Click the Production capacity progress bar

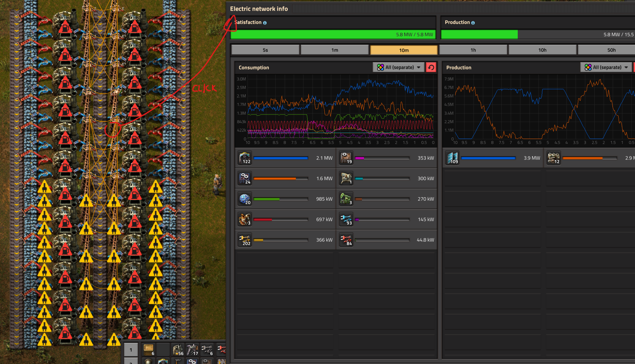point(538,34)
